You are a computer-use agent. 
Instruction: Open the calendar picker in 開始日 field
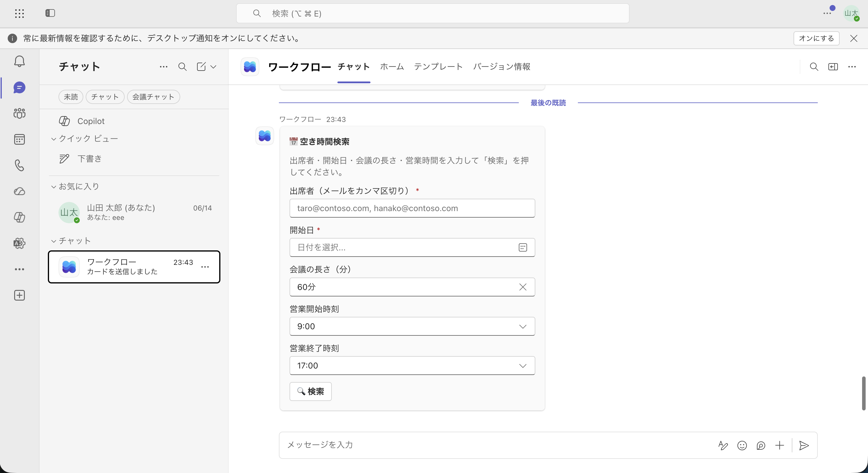click(x=523, y=247)
